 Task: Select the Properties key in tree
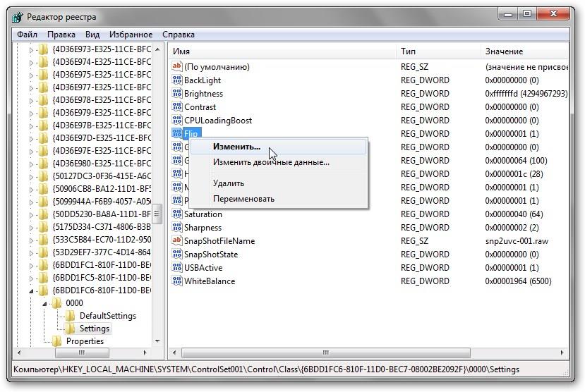[x=85, y=341]
